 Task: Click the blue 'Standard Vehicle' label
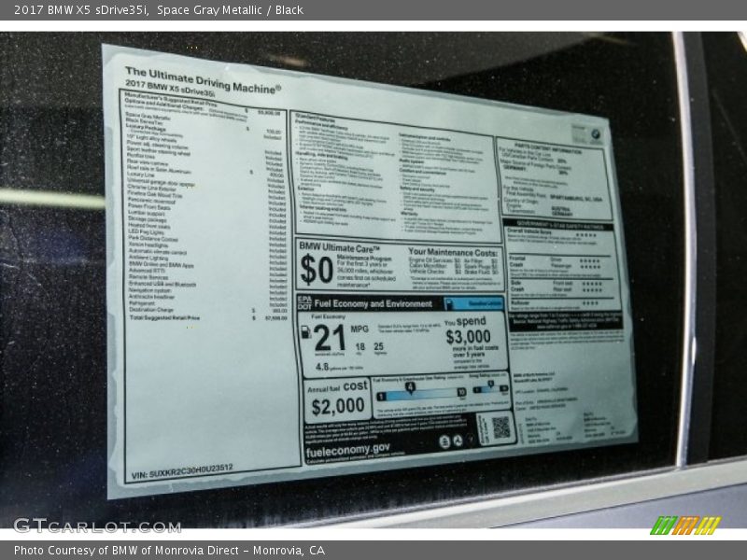coord(474,304)
